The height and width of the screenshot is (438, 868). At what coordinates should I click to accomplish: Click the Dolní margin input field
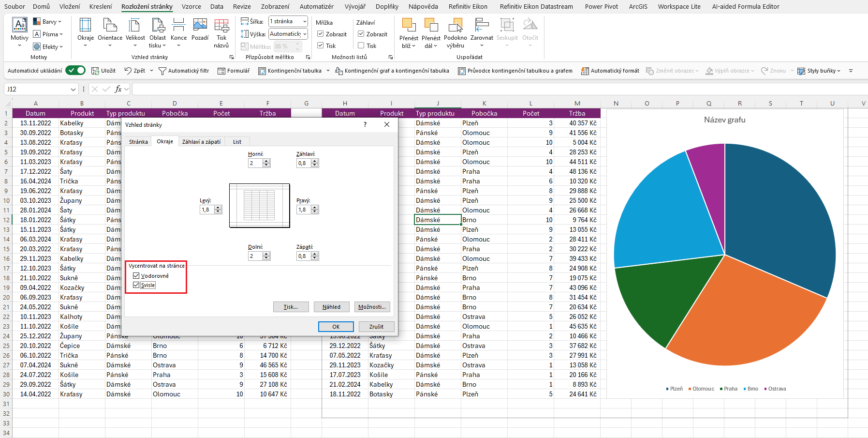coord(255,256)
